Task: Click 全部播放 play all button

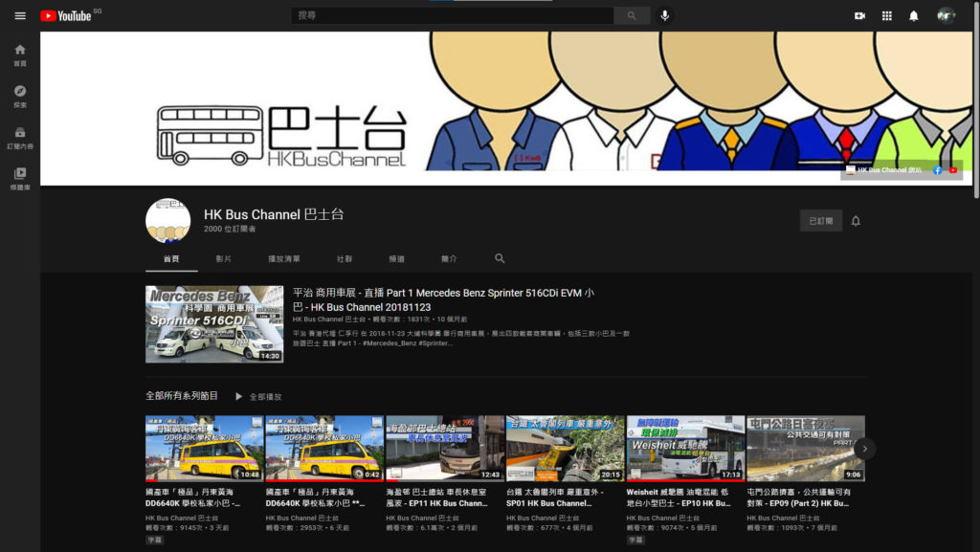Action: [x=258, y=396]
